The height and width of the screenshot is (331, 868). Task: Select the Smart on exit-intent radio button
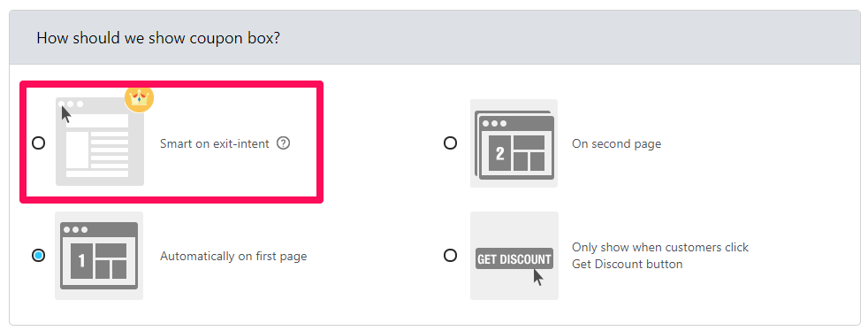click(38, 143)
